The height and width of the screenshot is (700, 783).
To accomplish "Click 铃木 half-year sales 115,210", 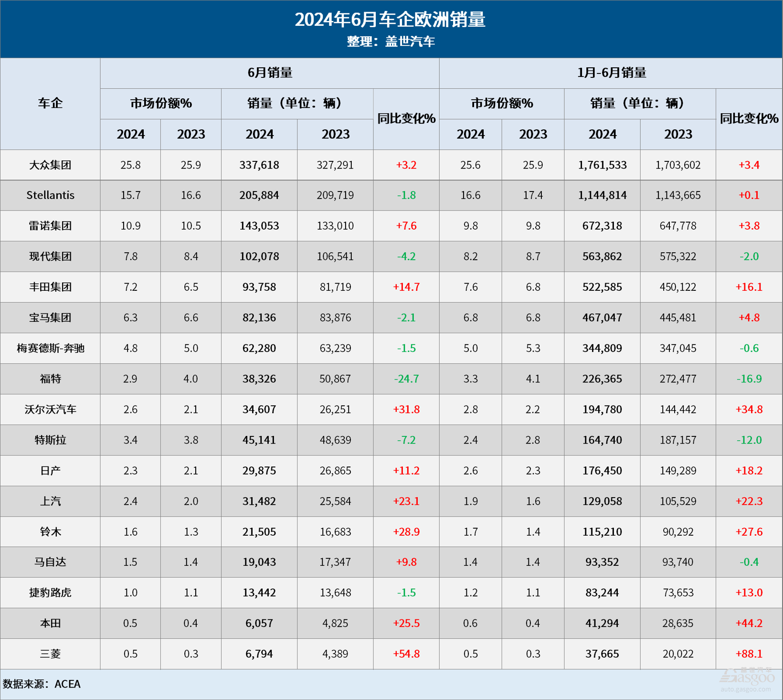I will [x=602, y=531].
